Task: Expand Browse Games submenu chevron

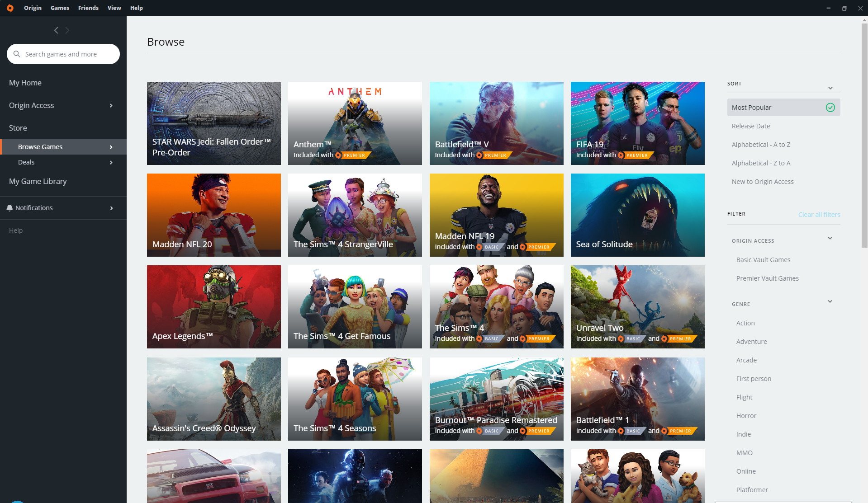Action: [x=111, y=147]
